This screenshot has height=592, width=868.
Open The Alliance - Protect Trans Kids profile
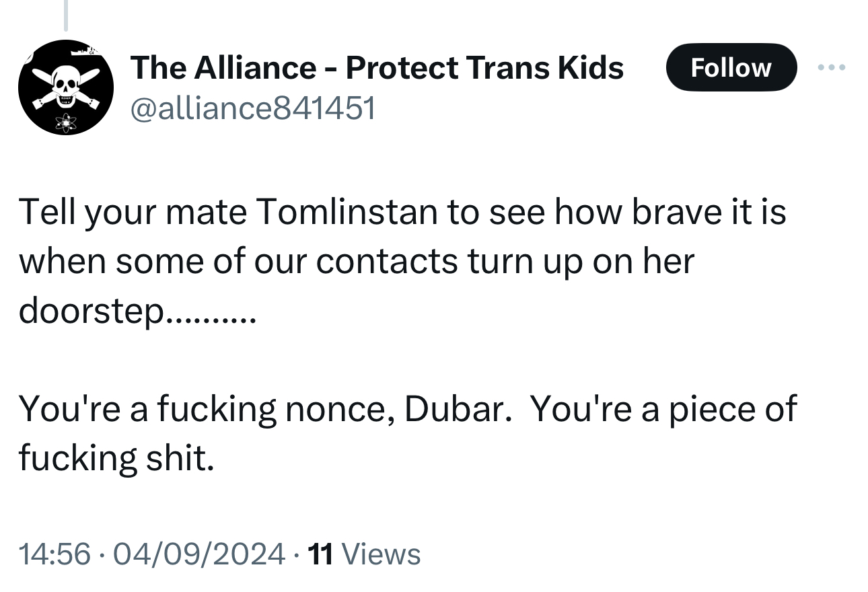click(377, 67)
